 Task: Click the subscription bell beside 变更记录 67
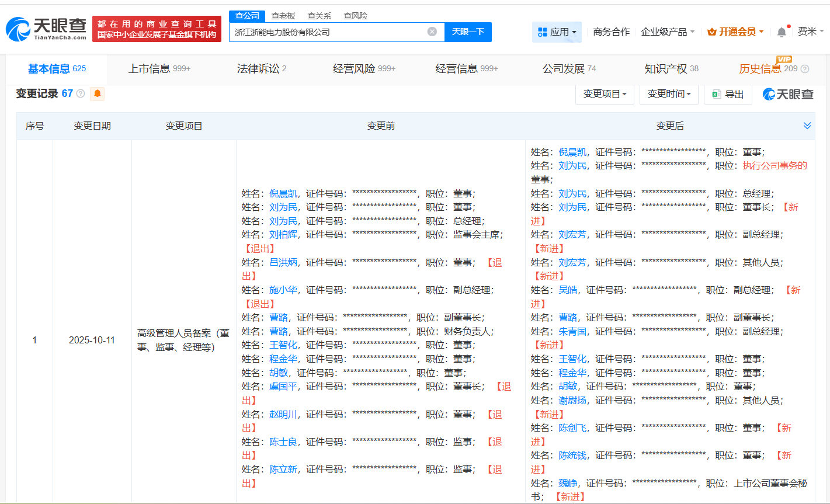coord(97,93)
